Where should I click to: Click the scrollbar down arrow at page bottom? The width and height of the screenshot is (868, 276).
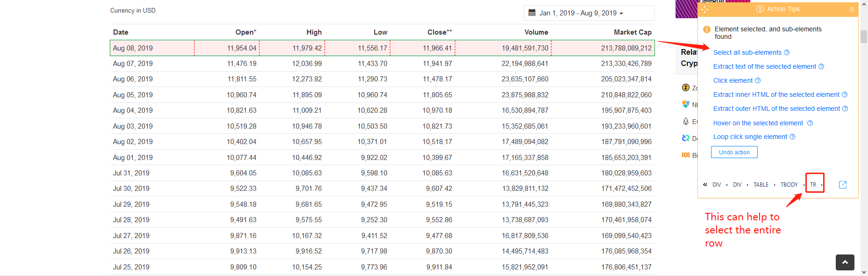click(864, 272)
